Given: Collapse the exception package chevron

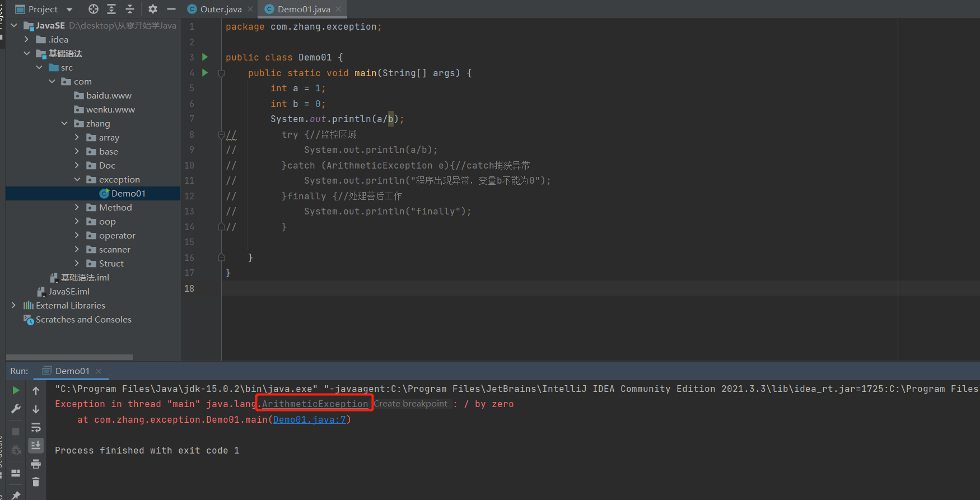Looking at the screenshot, I should [77, 179].
